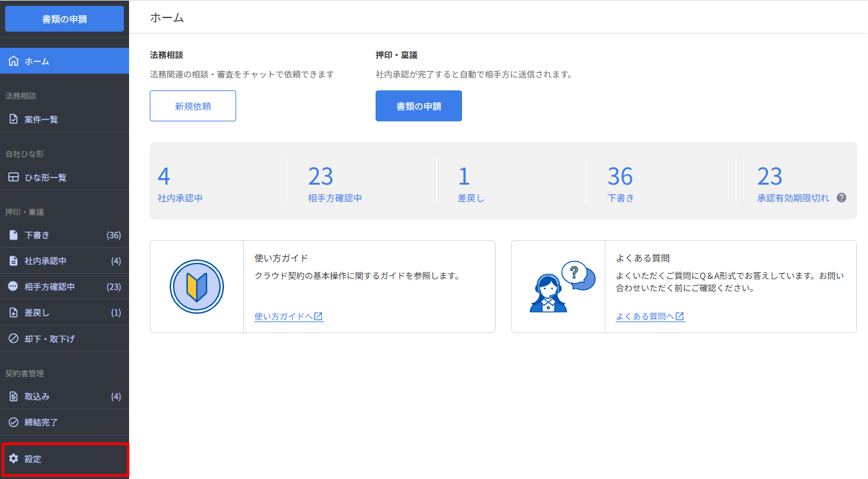The width and height of the screenshot is (868, 479).
Task: Click the 新規依頼 button under 法務相談
Action: (x=192, y=105)
